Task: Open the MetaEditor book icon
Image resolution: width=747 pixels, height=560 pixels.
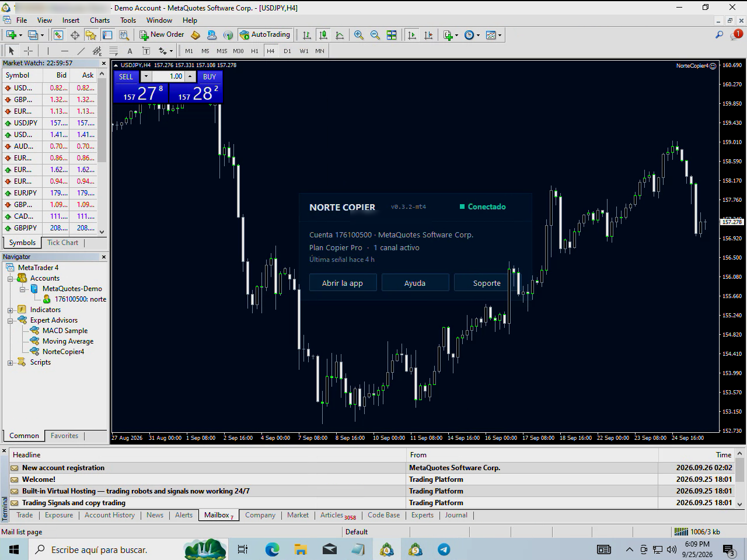Action: click(x=196, y=35)
